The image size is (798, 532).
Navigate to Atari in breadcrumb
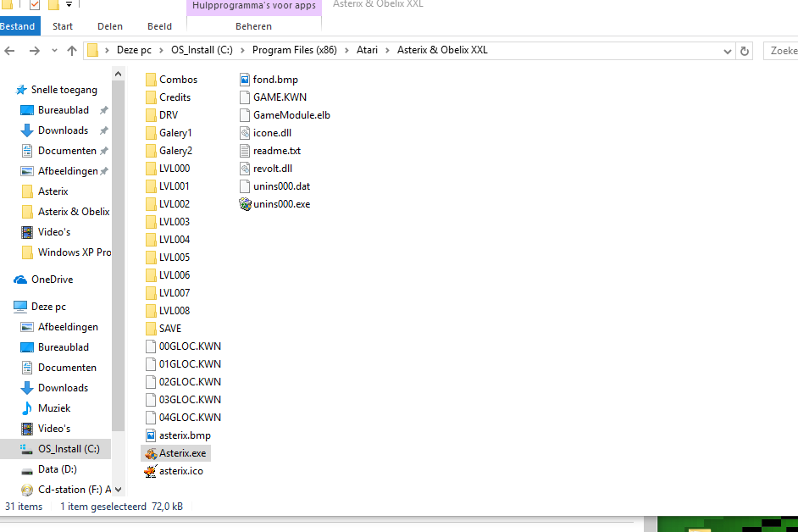(x=367, y=50)
